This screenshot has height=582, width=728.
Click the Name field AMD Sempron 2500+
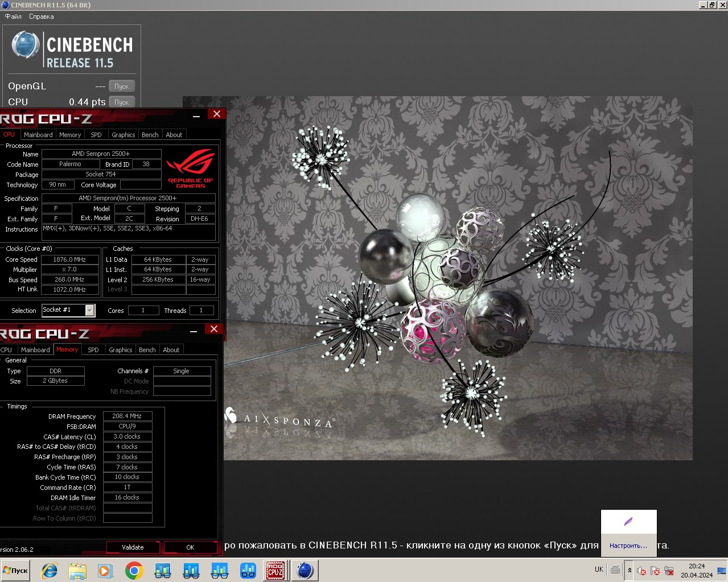coord(101,154)
